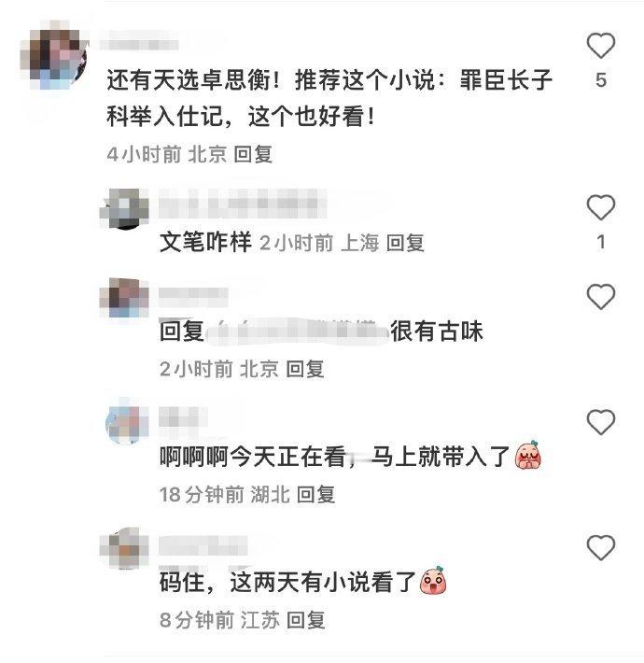Open the username above 文笔咋样
This screenshot has height=663, width=644.
(243, 204)
